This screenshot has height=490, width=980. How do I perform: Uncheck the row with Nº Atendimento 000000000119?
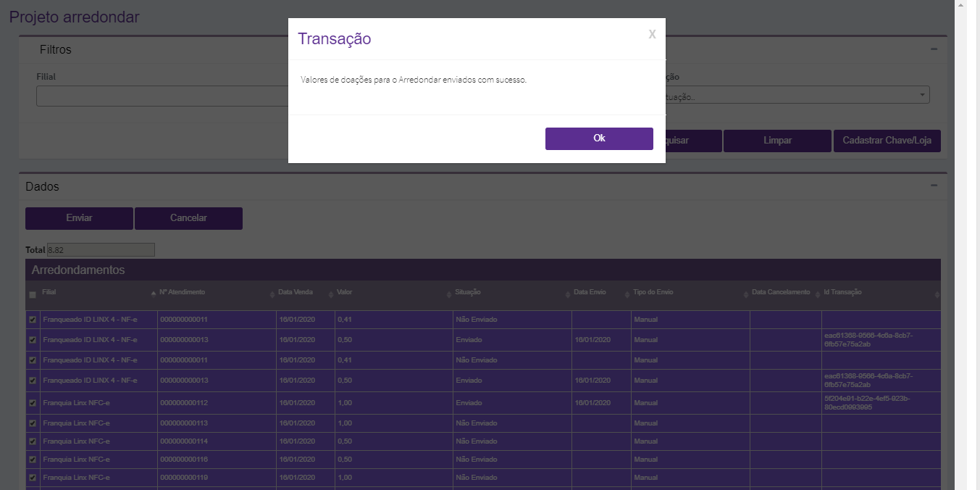coord(32,478)
